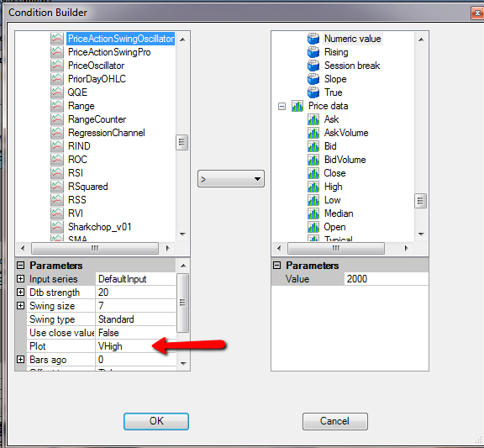Click the Median price data icon
Image resolution: width=484 pixels, height=448 pixels.
tap(313, 213)
